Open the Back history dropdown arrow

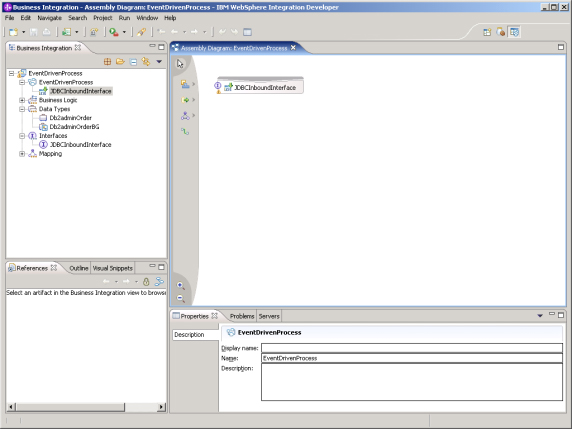click(184, 32)
